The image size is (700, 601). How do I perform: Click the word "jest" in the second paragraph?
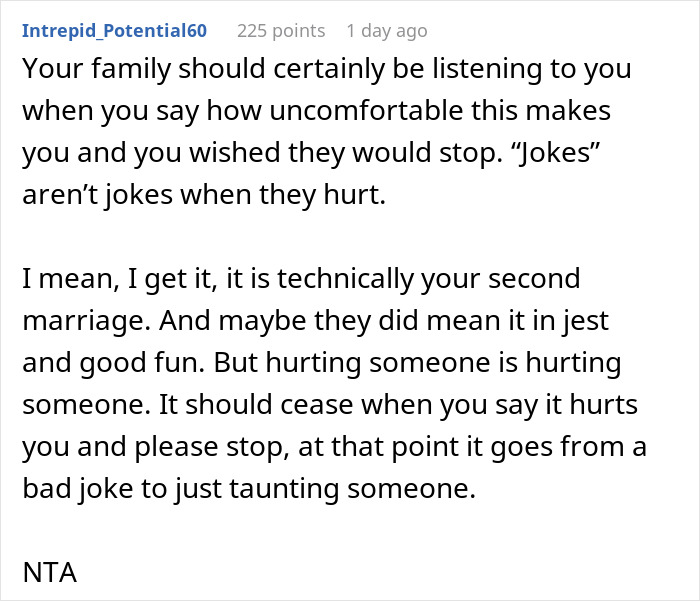tap(585, 322)
